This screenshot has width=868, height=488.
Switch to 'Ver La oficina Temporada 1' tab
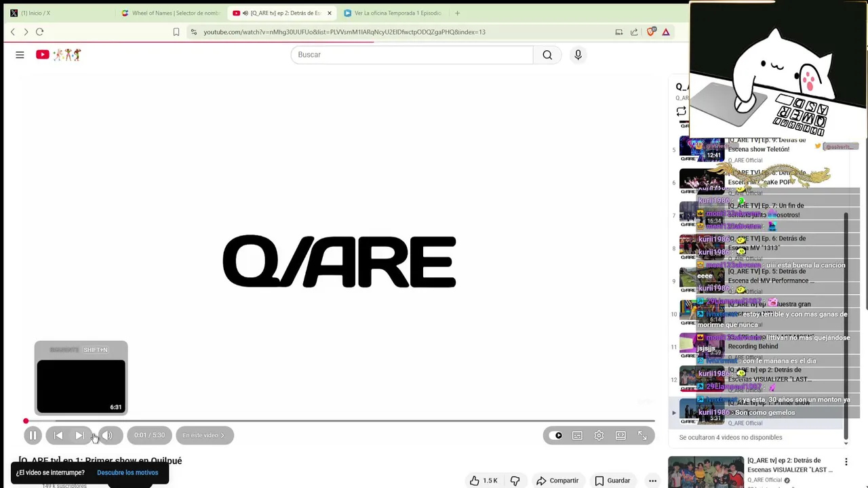393,13
